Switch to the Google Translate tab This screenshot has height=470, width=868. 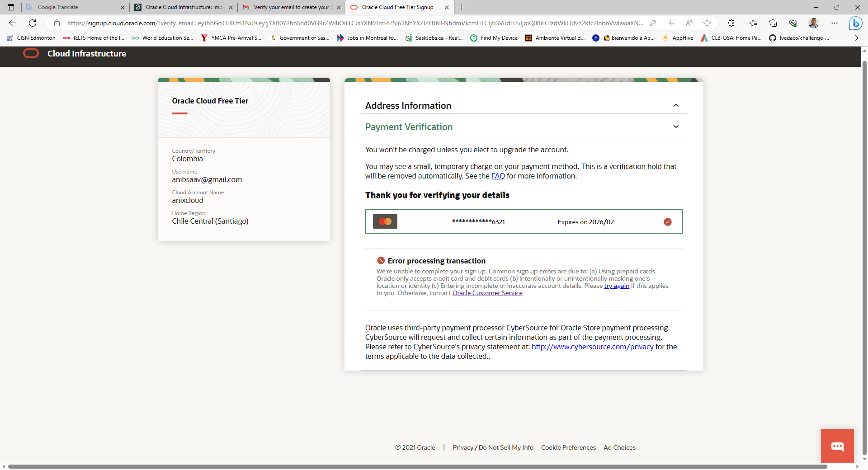75,7
